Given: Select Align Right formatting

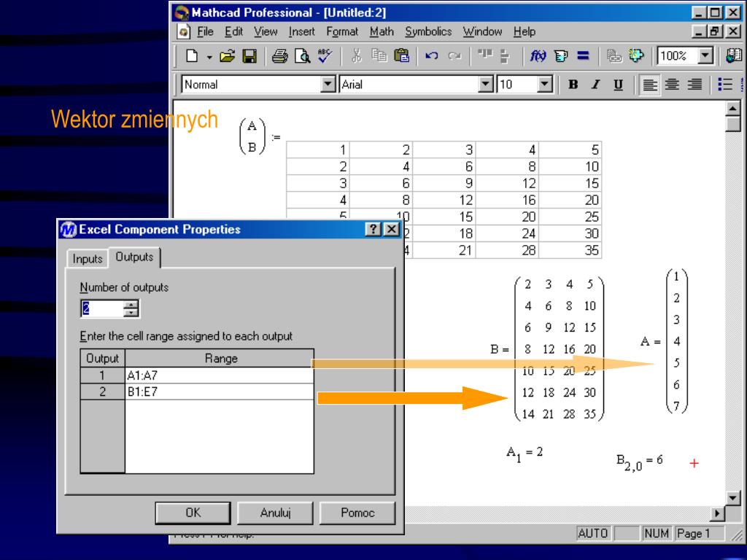Looking at the screenshot, I should click(x=694, y=85).
